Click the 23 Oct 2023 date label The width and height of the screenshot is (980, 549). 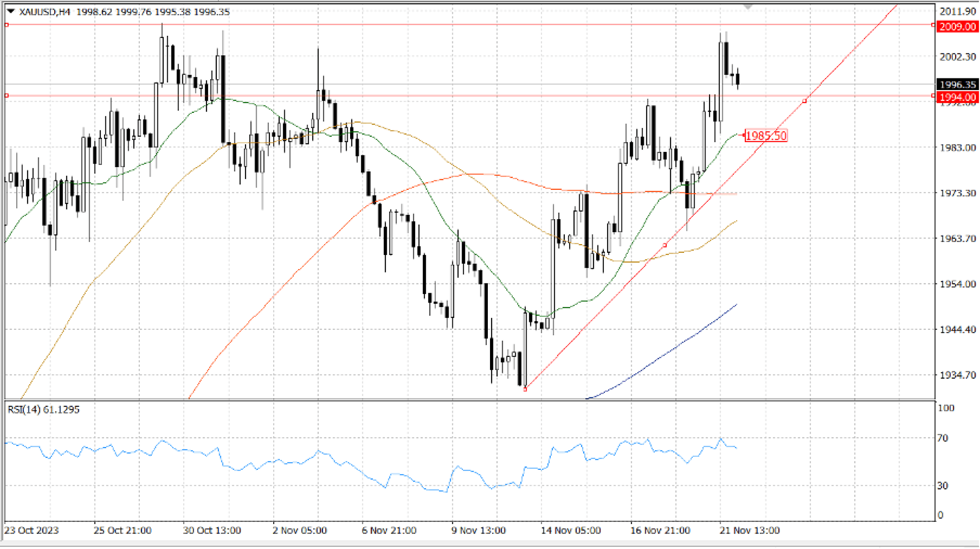(31, 531)
